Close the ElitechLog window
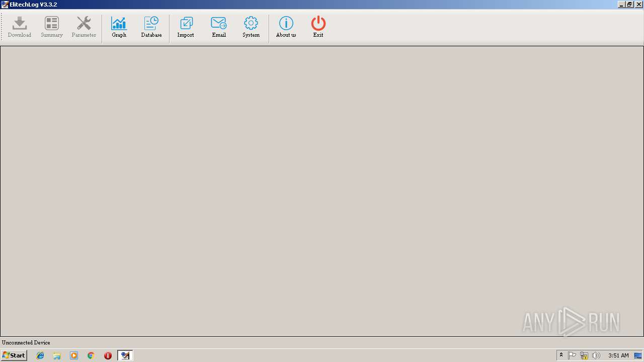This screenshot has width=644, height=362. tap(639, 5)
